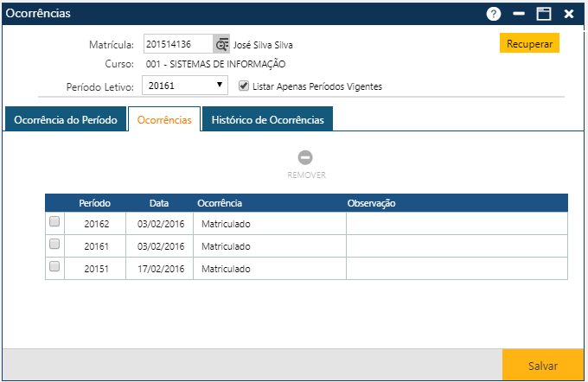Click the help question mark icon

[494, 14]
